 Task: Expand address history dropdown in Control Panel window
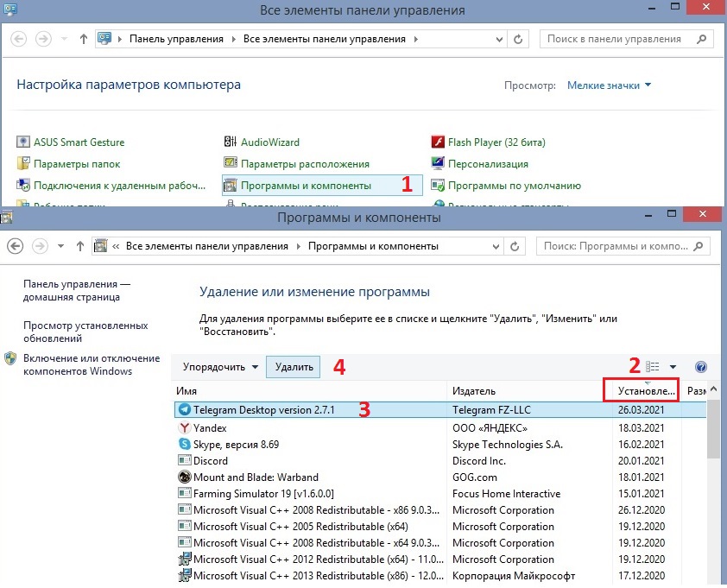point(499,40)
